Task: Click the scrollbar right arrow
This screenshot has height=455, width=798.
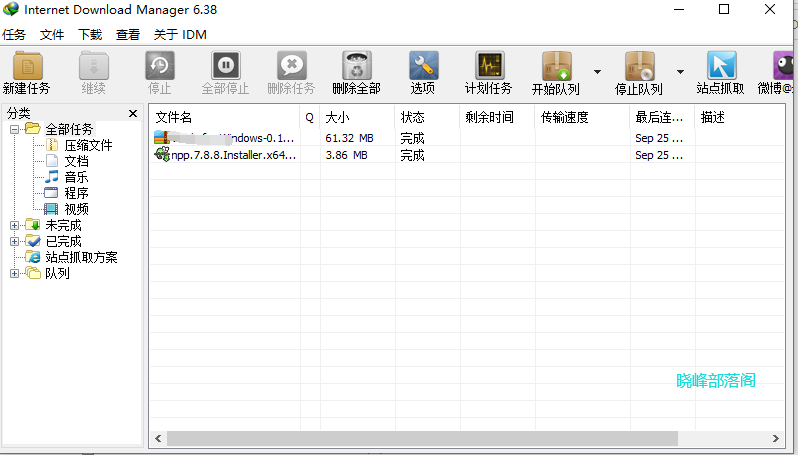Action: (x=776, y=438)
